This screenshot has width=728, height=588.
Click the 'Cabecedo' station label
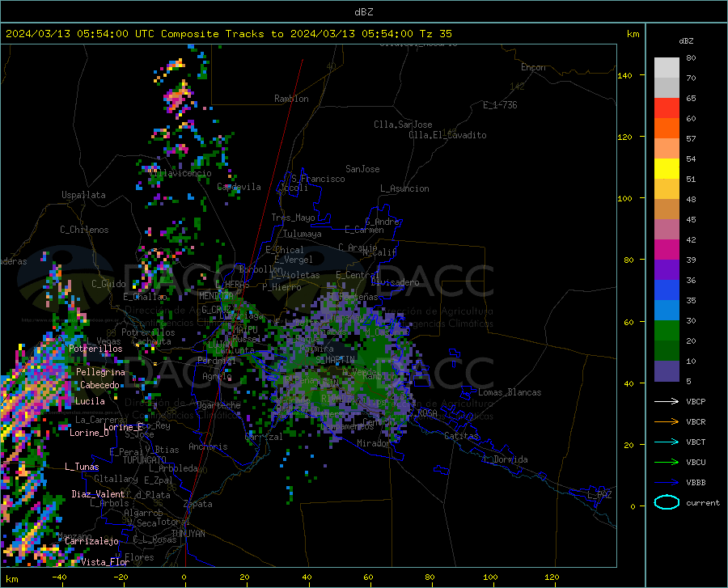pos(99,385)
